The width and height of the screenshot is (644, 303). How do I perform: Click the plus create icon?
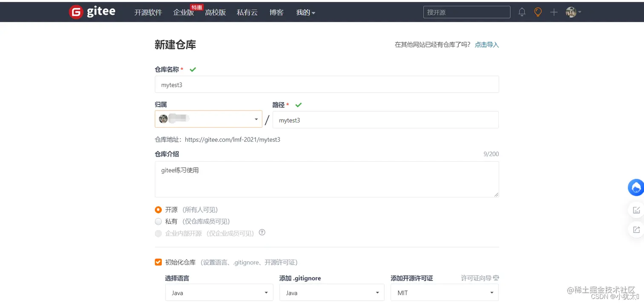pyautogui.click(x=554, y=12)
